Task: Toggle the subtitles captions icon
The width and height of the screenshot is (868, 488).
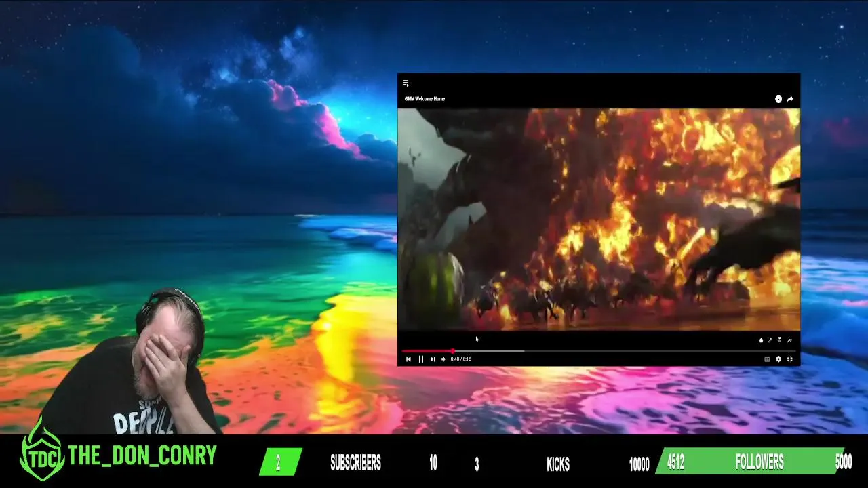Action: coord(767,359)
